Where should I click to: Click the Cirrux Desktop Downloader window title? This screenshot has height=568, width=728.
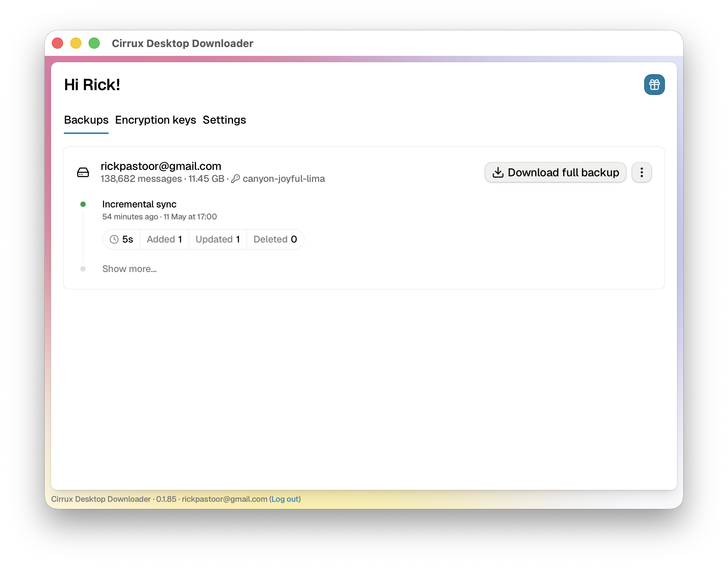click(x=182, y=43)
